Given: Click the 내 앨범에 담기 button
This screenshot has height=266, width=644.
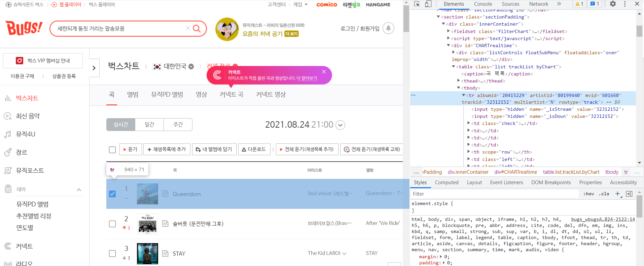Looking at the screenshot, I should tap(214, 149).
